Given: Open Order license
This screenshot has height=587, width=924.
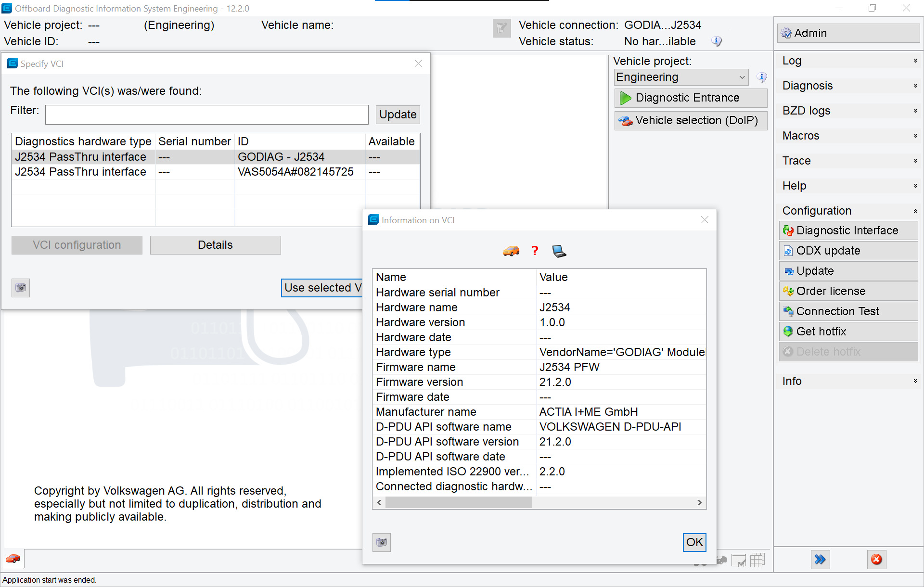Looking at the screenshot, I should (848, 291).
